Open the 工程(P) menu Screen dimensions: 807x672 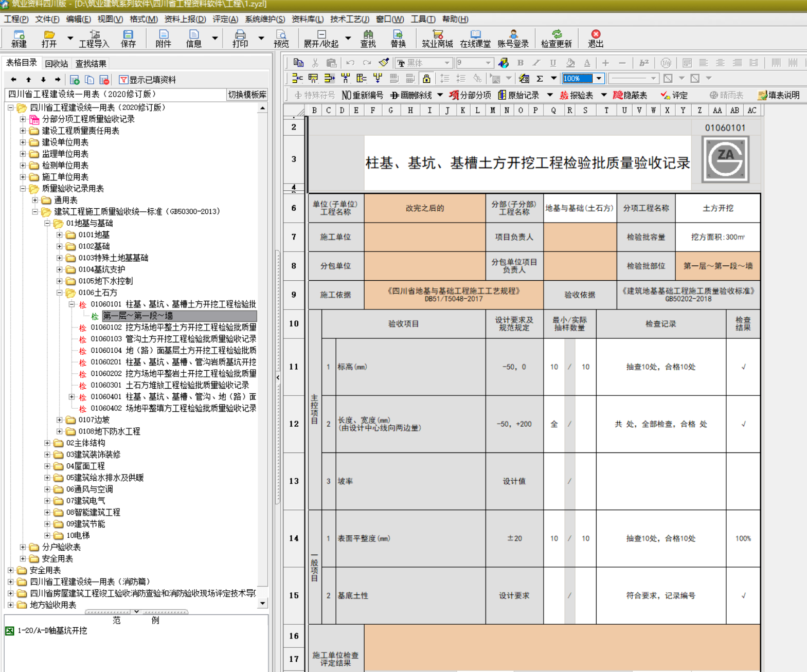pos(16,19)
